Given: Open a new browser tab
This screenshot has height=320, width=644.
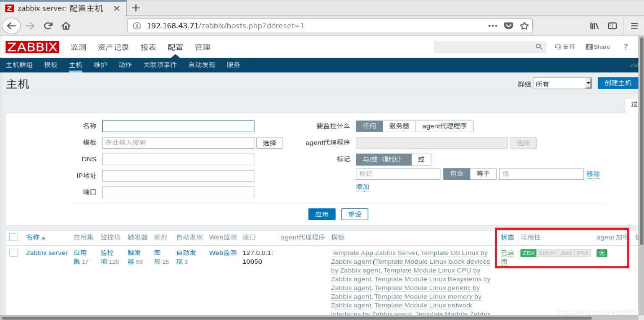Looking at the screenshot, I should coord(136,8).
